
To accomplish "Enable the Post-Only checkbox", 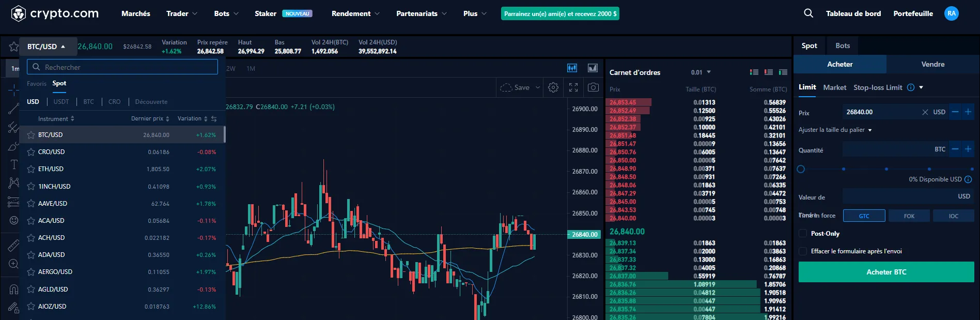I will [x=803, y=234].
